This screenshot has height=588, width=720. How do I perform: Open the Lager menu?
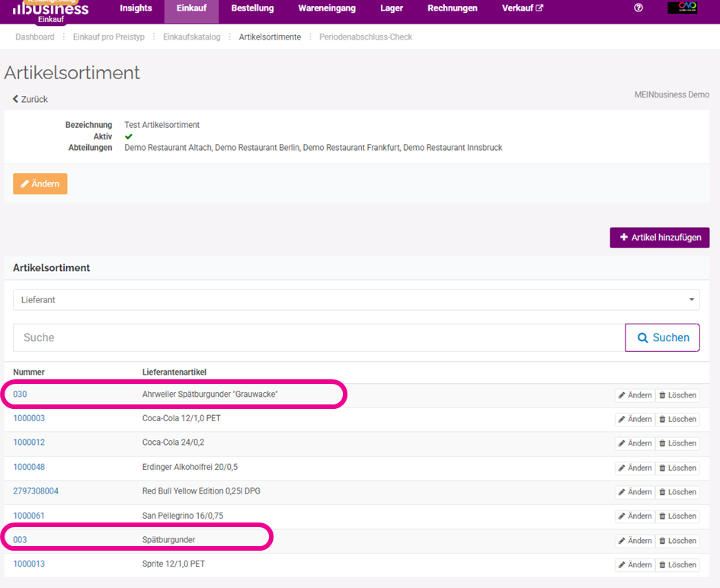click(x=392, y=8)
